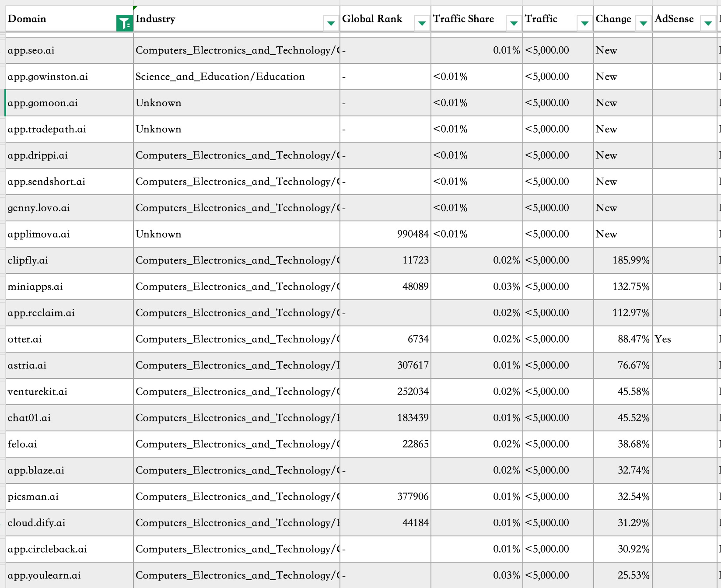This screenshot has width=721, height=588.
Task: Click the 76.67% change cell
Action: click(623, 365)
